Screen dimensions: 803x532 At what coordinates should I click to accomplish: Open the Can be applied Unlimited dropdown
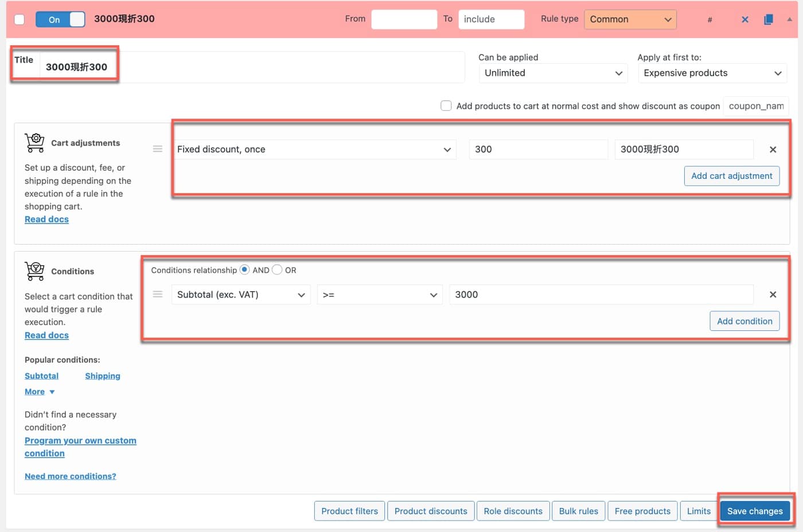tap(553, 73)
